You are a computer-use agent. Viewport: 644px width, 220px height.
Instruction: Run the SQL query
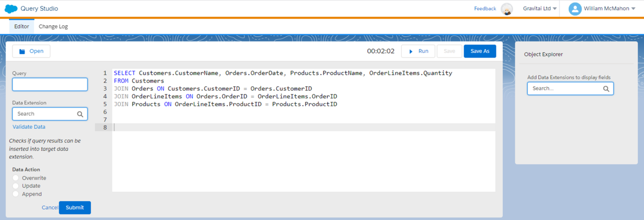(418, 51)
